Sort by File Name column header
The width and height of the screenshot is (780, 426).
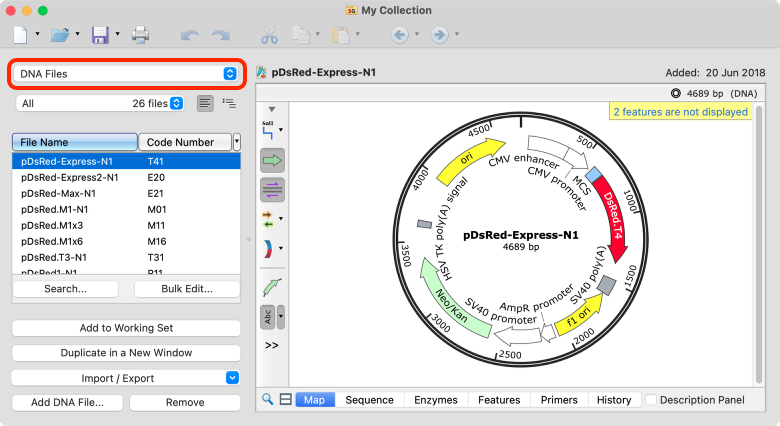tap(75, 142)
